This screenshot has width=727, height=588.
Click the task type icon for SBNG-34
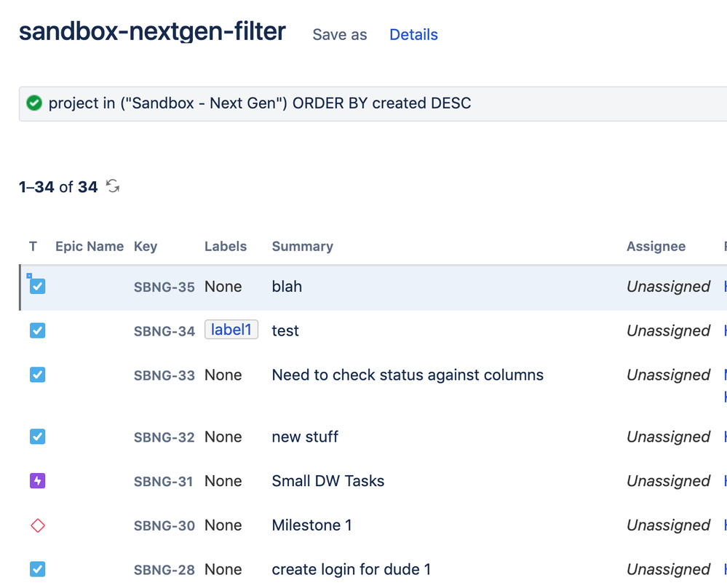pos(38,330)
